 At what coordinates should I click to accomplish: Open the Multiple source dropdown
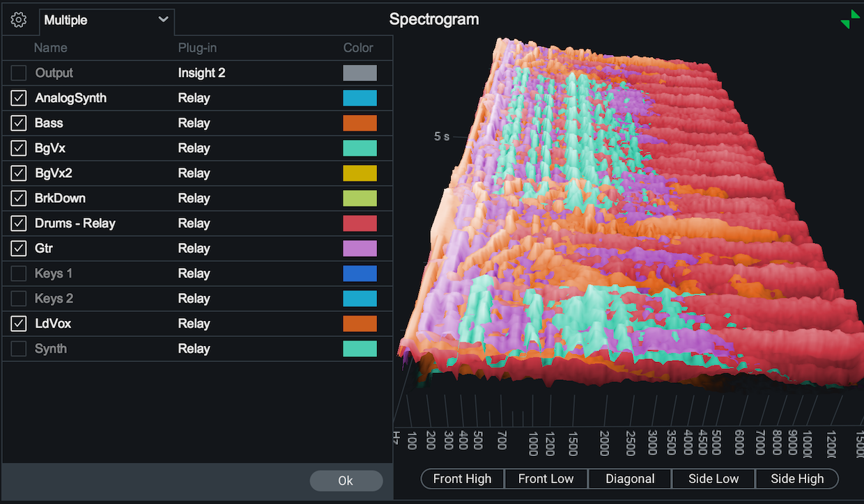click(107, 20)
